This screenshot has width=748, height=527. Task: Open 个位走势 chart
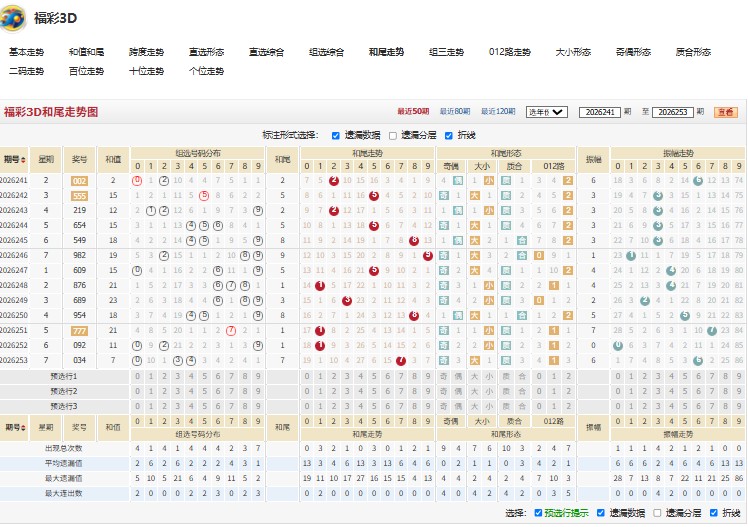(x=207, y=71)
